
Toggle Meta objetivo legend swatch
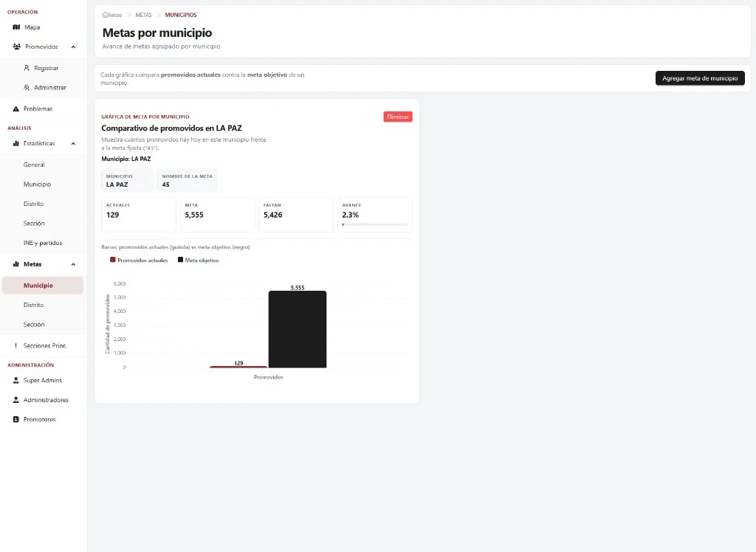coord(180,260)
